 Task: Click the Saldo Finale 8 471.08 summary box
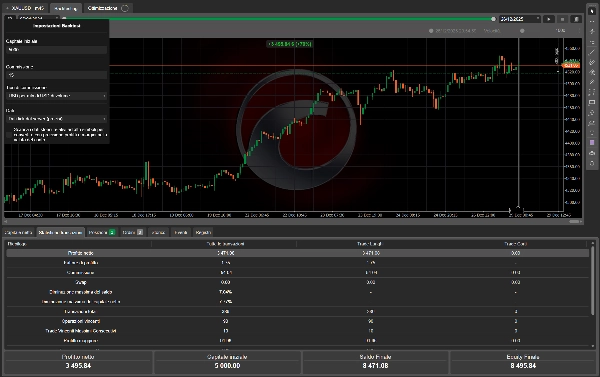click(375, 362)
